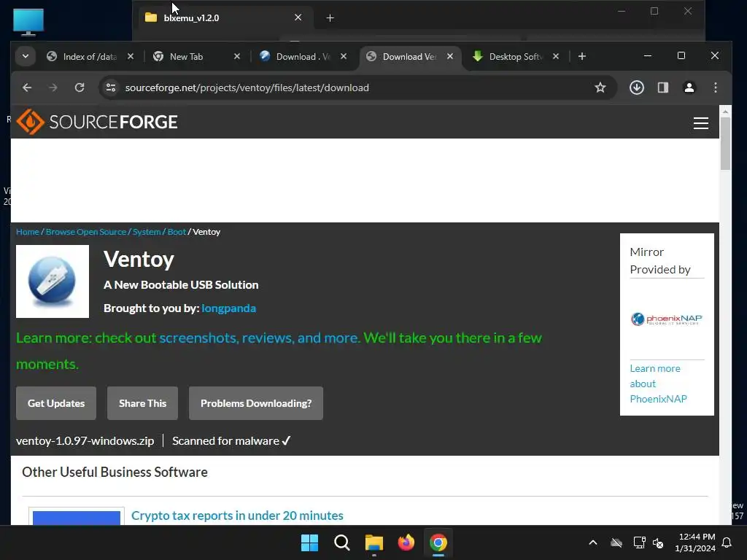Open muted volume tray icon

coord(658,542)
